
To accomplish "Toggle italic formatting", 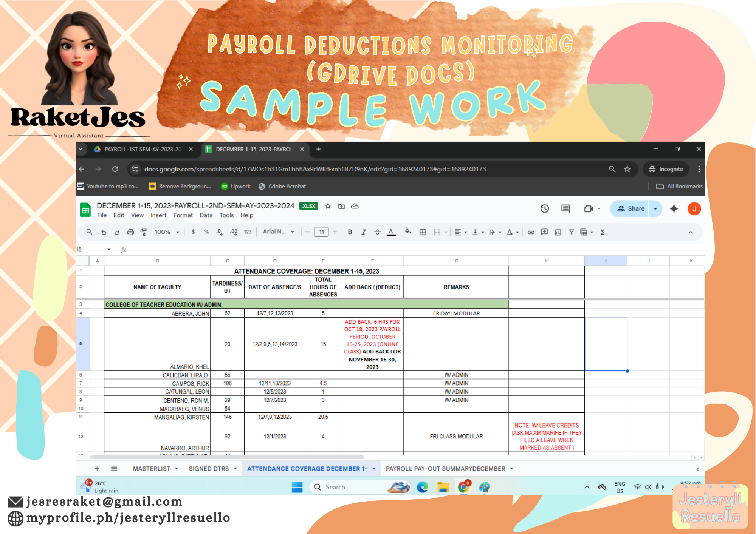I will pyautogui.click(x=363, y=232).
